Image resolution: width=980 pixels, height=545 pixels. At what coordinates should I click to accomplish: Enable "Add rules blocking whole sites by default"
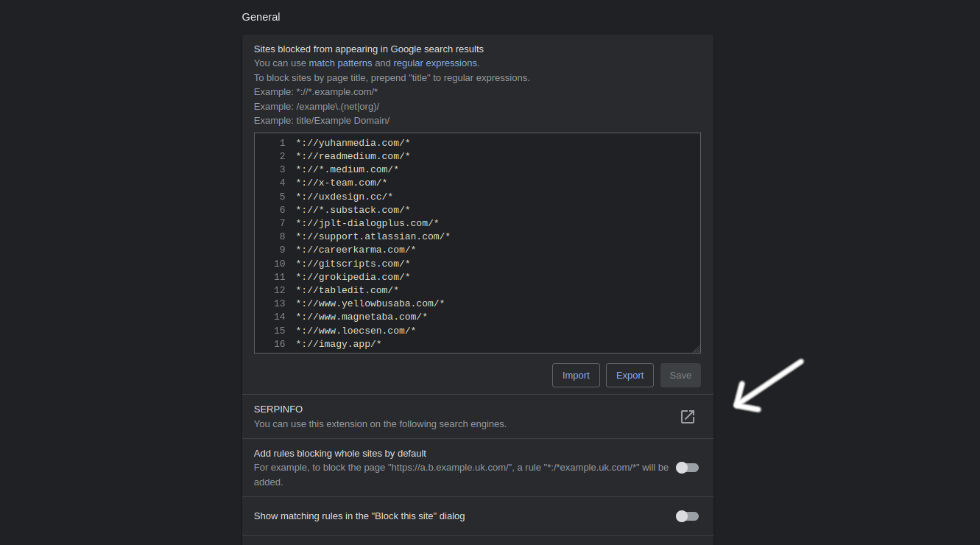pyautogui.click(x=687, y=468)
